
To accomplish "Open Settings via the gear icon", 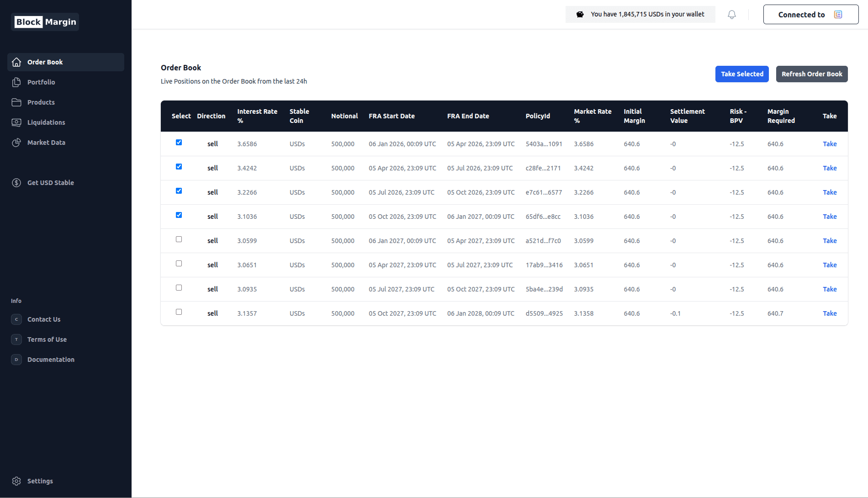I will pos(16,481).
